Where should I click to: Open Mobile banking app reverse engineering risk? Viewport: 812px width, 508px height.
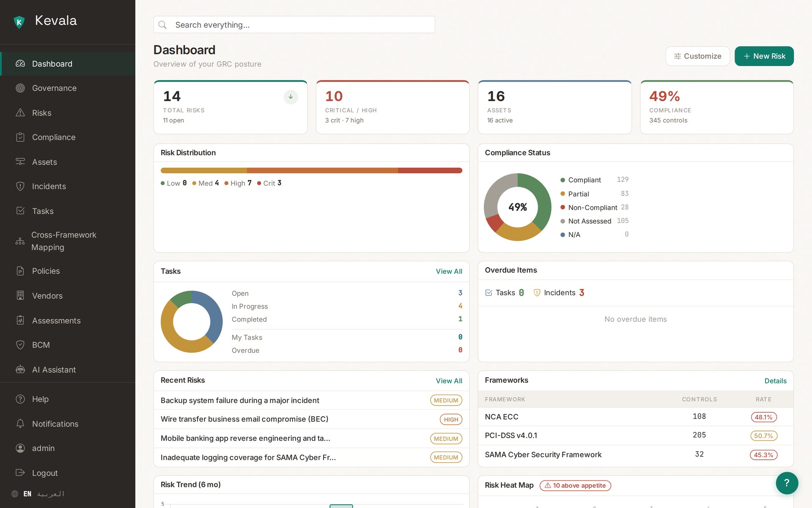[x=311, y=439]
